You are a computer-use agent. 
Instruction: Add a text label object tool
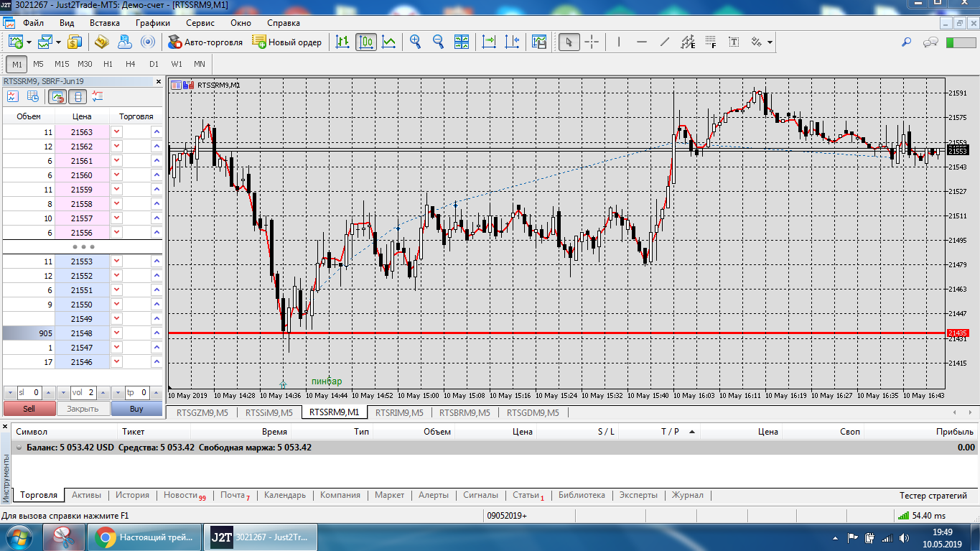pyautogui.click(x=734, y=42)
